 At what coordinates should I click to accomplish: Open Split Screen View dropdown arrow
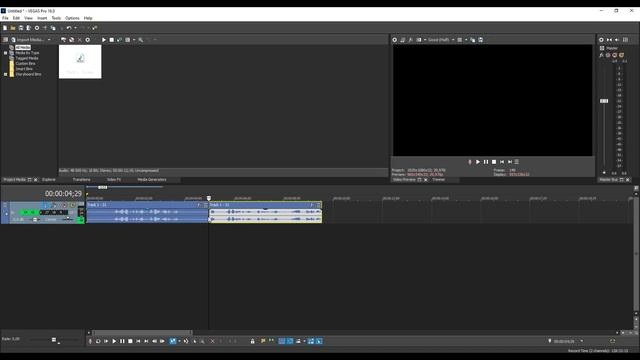[x=425, y=40]
